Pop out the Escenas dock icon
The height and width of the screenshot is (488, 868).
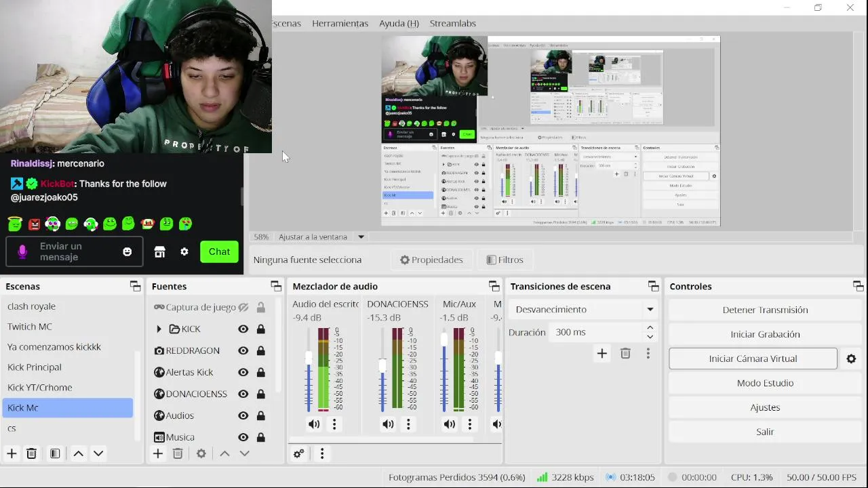click(135, 286)
